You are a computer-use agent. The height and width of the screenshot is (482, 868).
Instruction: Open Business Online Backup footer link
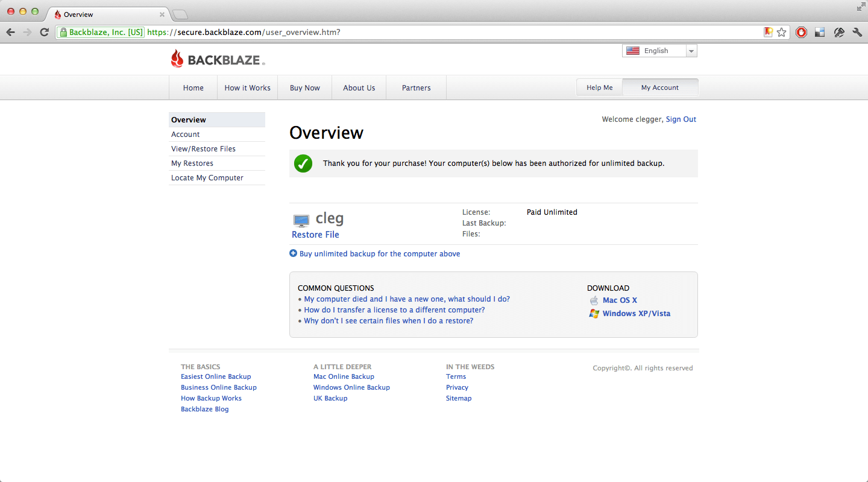pyautogui.click(x=219, y=387)
